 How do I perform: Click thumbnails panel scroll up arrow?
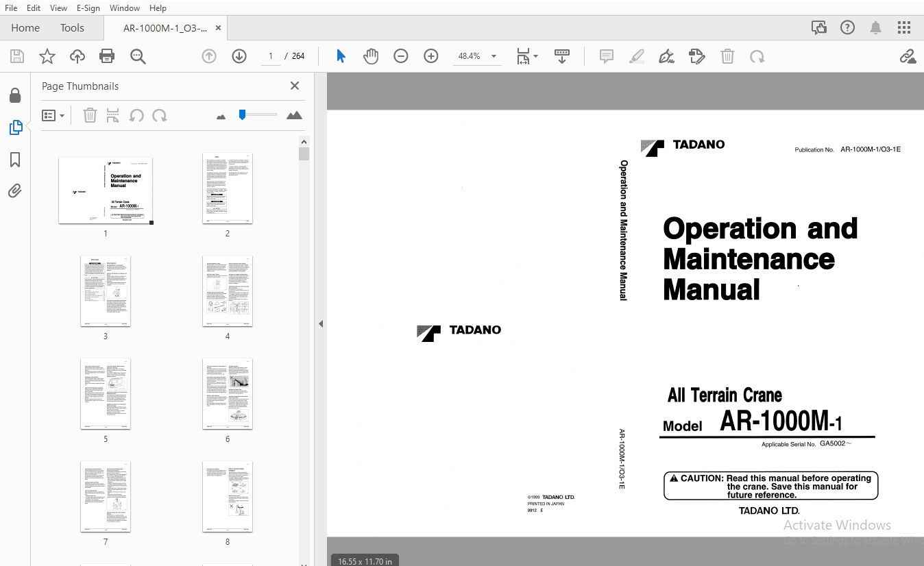tap(304, 141)
